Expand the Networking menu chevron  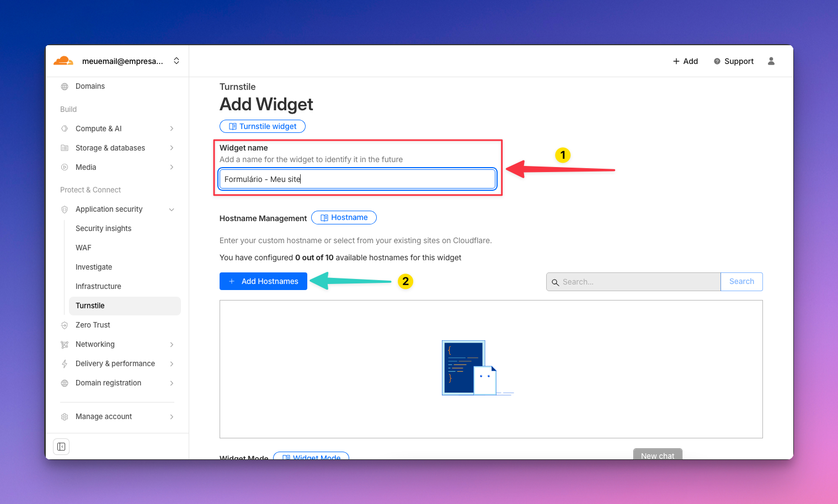pyautogui.click(x=172, y=345)
